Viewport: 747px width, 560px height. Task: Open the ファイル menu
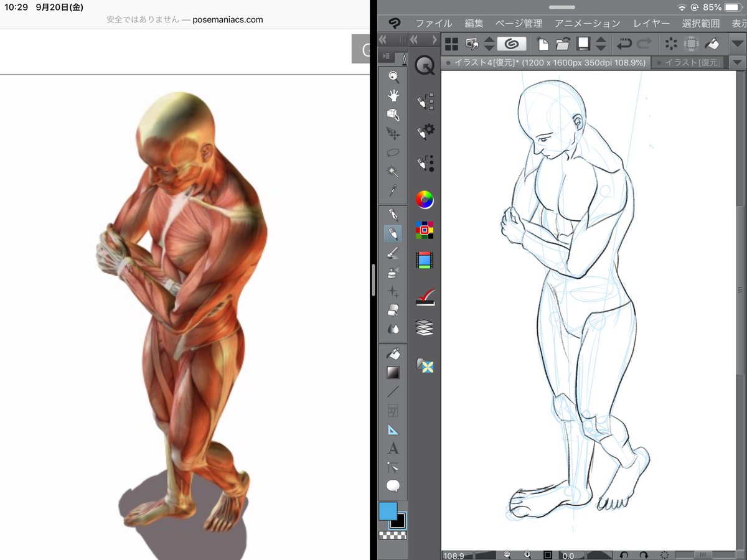click(434, 24)
